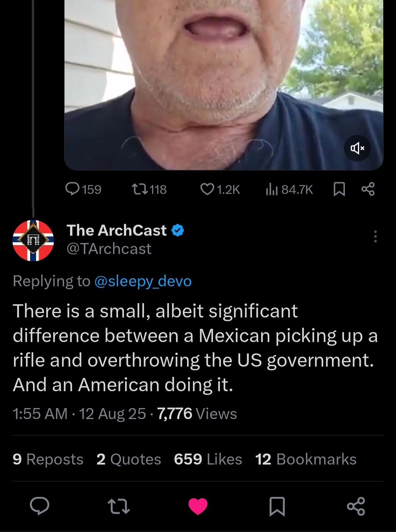This screenshot has width=396, height=532.
Task: Open replies via the 159 comment icon
Action: coord(73,189)
